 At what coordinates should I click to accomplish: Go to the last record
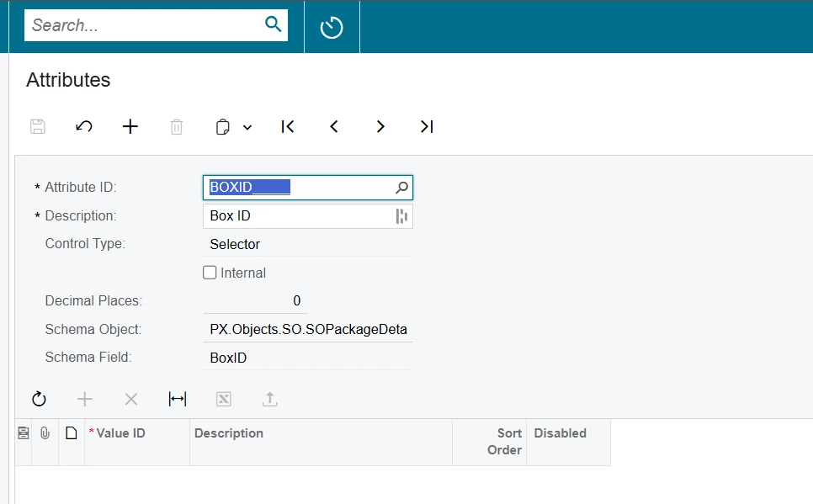coord(427,126)
